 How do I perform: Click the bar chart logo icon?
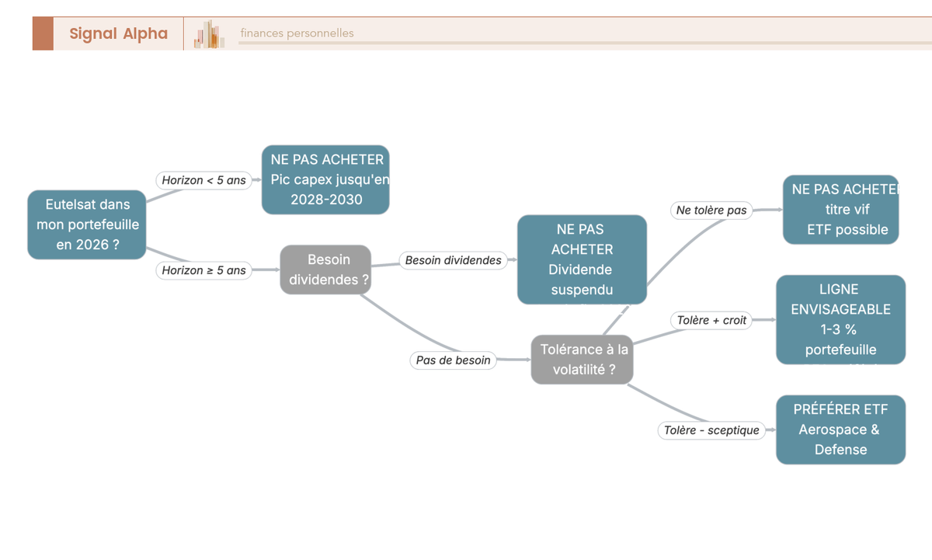coord(209,34)
